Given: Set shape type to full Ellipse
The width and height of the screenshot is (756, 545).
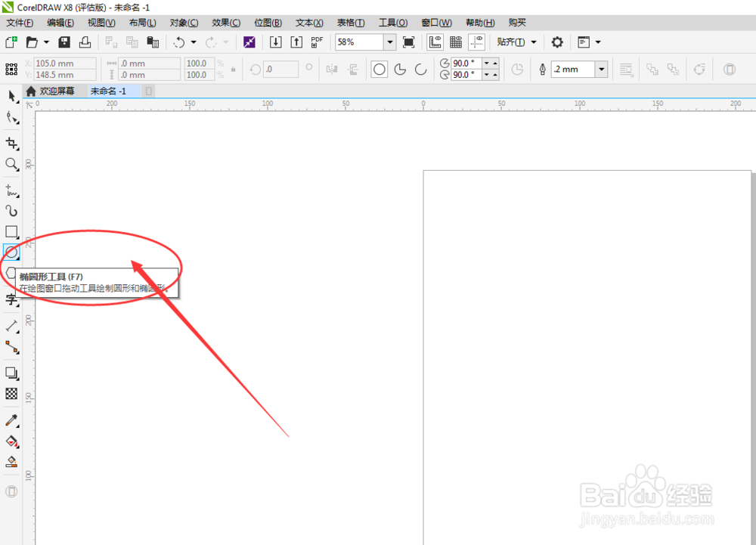Looking at the screenshot, I should 380,70.
